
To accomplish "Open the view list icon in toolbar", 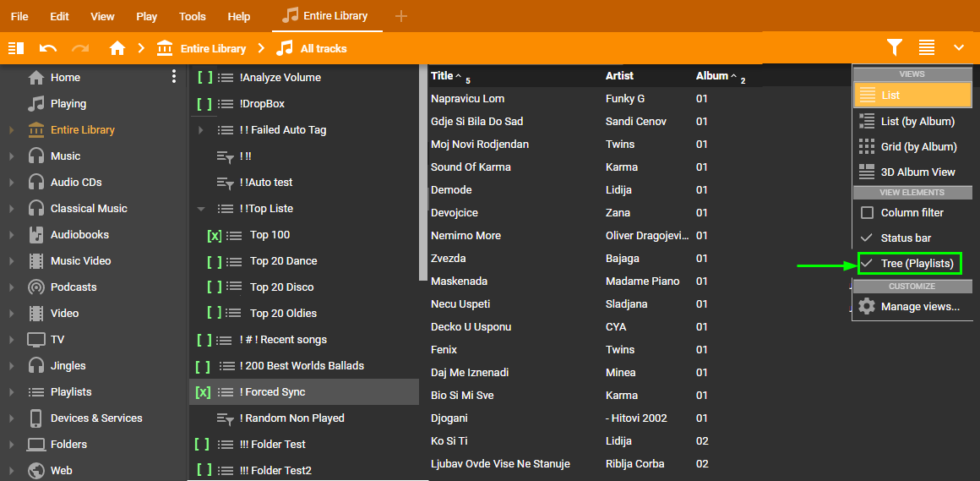I will point(927,48).
